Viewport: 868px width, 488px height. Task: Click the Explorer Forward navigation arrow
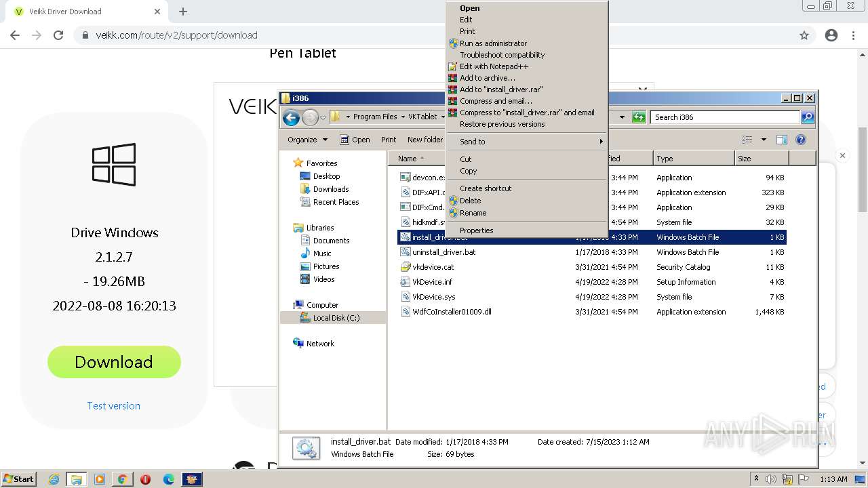(x=310, y=117)
